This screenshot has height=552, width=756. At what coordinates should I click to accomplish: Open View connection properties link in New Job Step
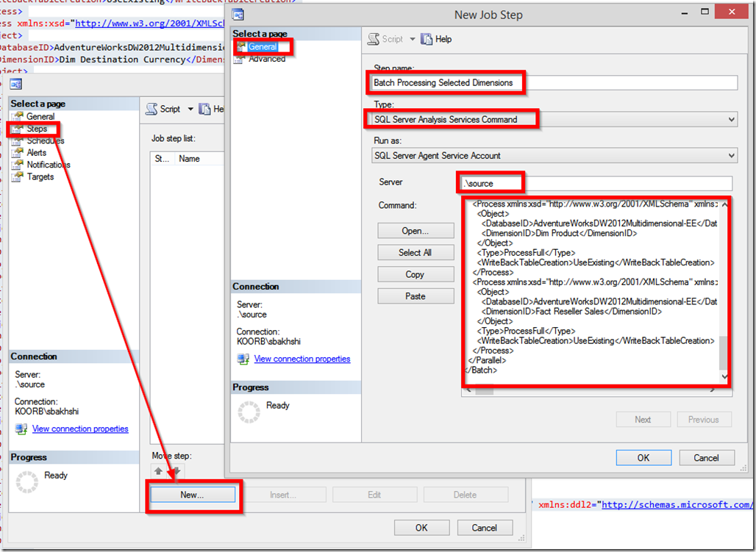(302, 359)
